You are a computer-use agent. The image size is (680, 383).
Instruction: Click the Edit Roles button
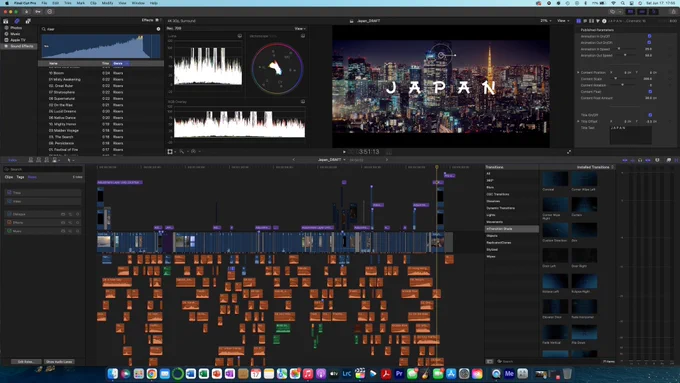tap(26, 361)
